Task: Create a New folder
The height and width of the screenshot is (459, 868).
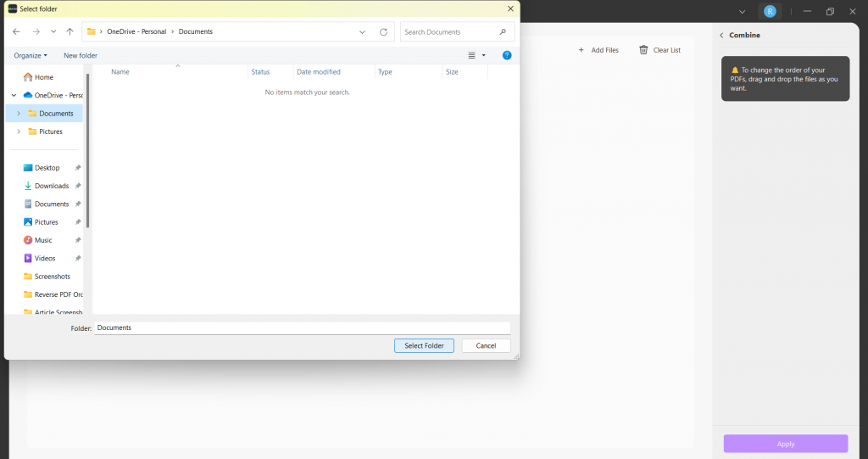Action: coord(81,55)
